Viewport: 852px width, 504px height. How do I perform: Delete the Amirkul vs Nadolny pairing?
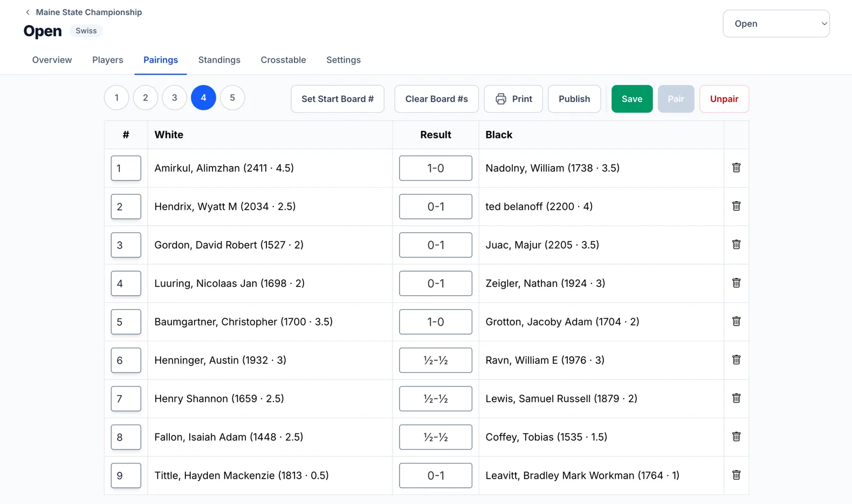(x=736, y=168)
